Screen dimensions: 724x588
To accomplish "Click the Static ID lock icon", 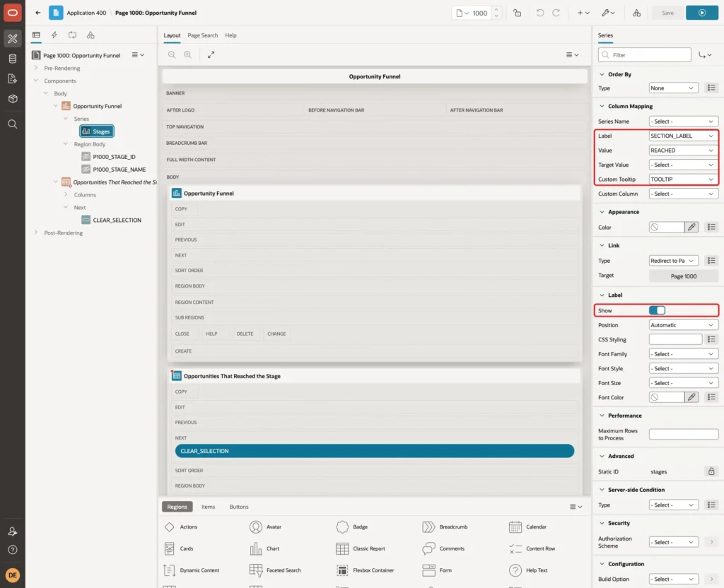I will (711, 471).
